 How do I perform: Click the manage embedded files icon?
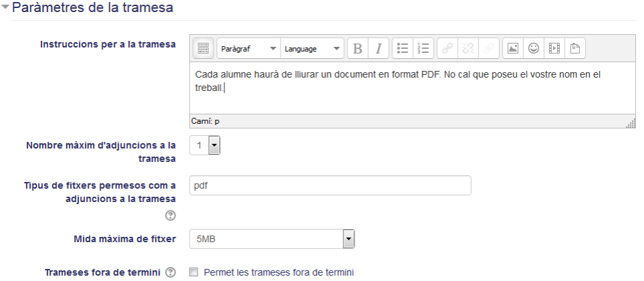tap(575, 49)
